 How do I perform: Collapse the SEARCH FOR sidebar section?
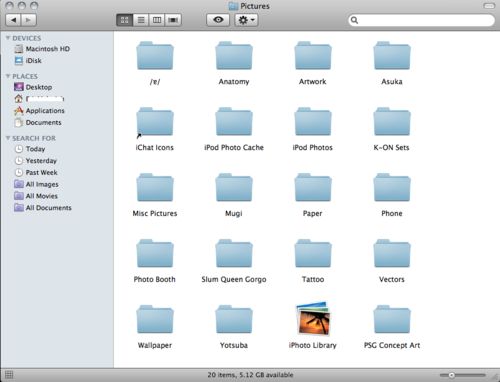tap(8, 138)
